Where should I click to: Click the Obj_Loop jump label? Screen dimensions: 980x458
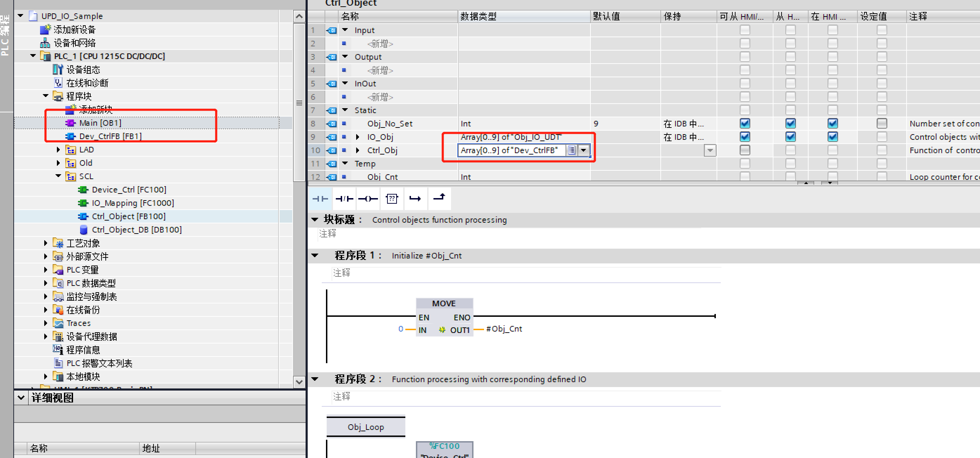click(x=365, y=427)
